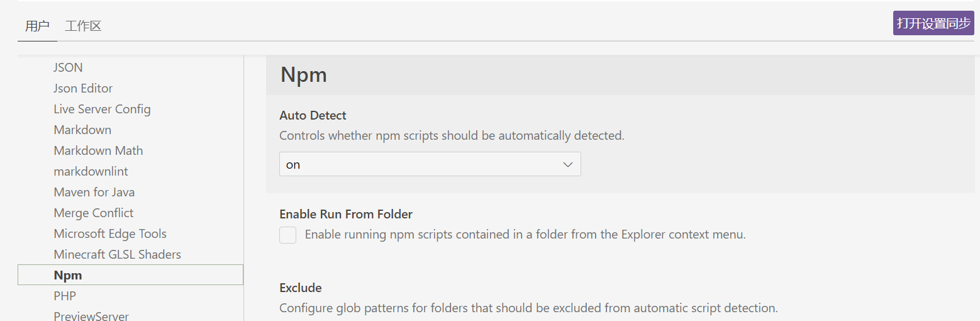This screenshot has width=980, height=321.
Task: Click the Auto Detect dropdown chevron arrow
Action: tap(567, 164)
